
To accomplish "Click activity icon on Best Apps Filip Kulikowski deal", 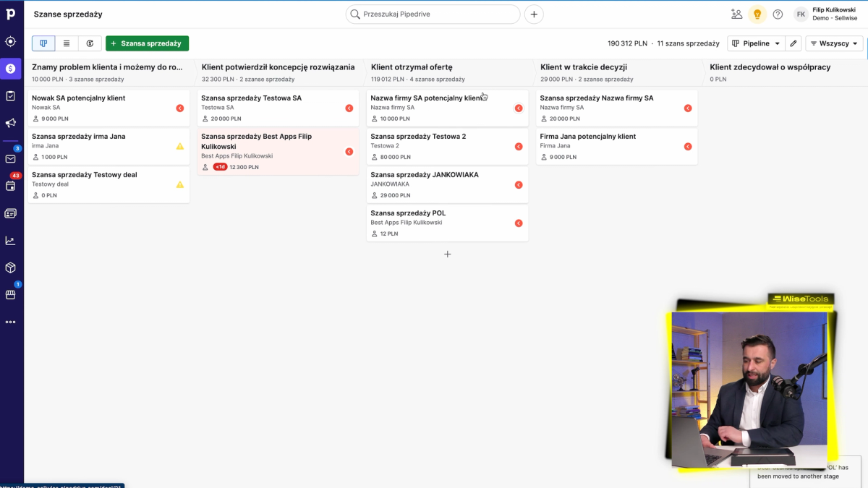I will pyautogui.click(x=349, y=151).
